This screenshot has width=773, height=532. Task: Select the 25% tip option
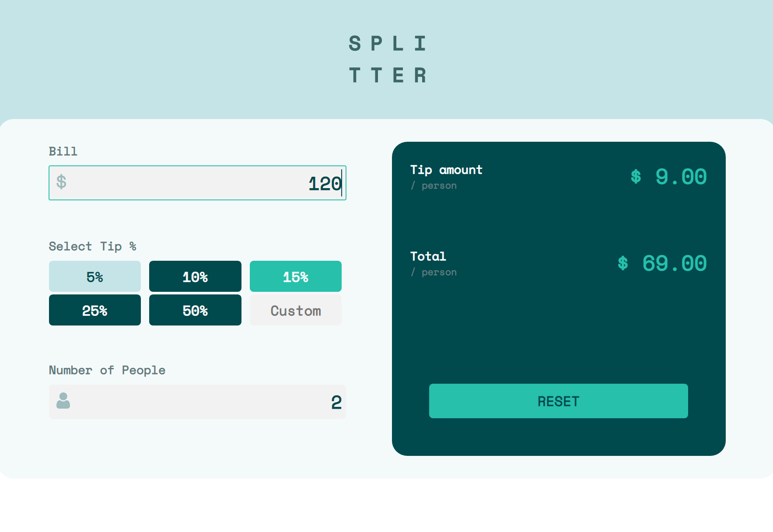click(94, 310)
